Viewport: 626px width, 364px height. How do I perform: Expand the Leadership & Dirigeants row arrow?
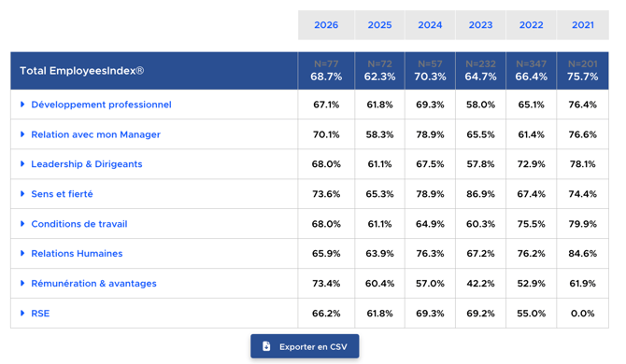click(x=22, y=163)
